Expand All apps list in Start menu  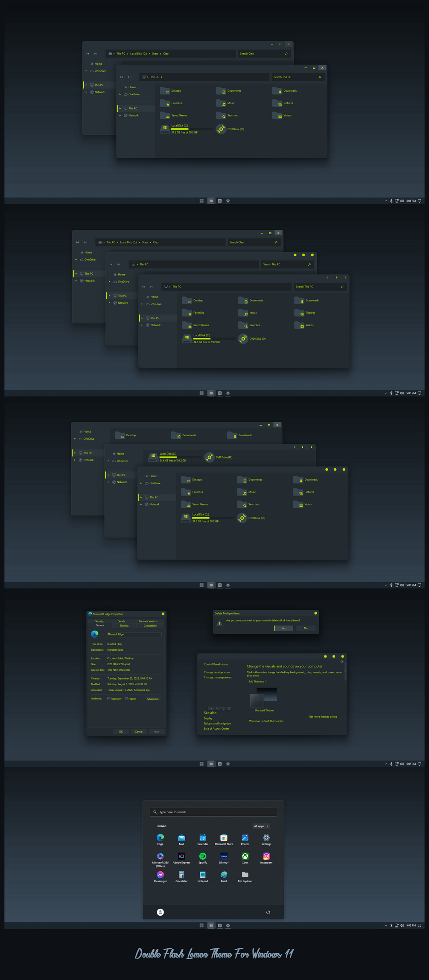(261, 826)
